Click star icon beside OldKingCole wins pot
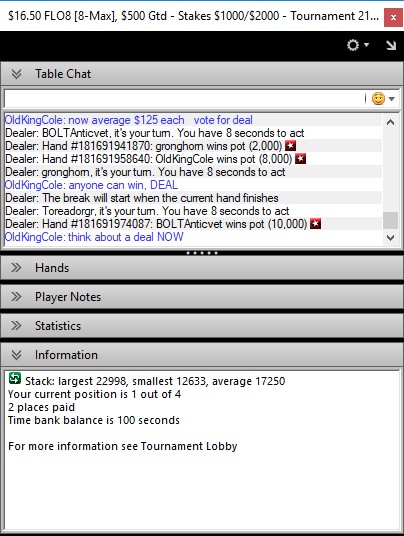 click(300, 159)
